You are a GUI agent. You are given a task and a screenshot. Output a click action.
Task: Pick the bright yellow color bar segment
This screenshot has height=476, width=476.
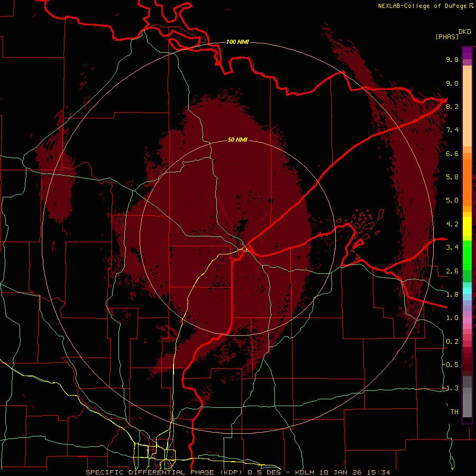click(x=467, y=226)
